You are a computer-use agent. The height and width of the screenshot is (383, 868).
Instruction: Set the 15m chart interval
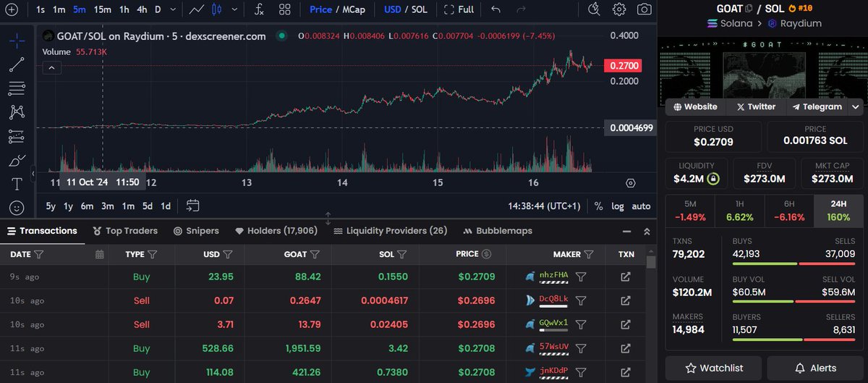click(103, 9)
